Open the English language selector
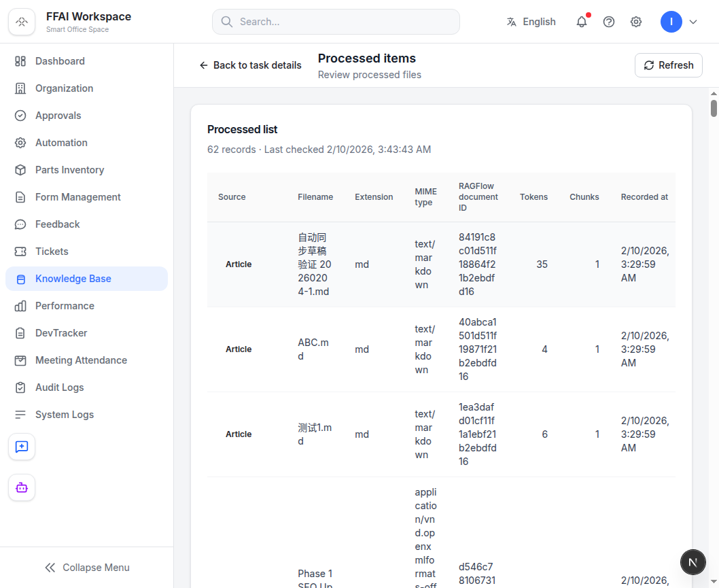Viewport: 719px width, 588px height. [531, 22]
